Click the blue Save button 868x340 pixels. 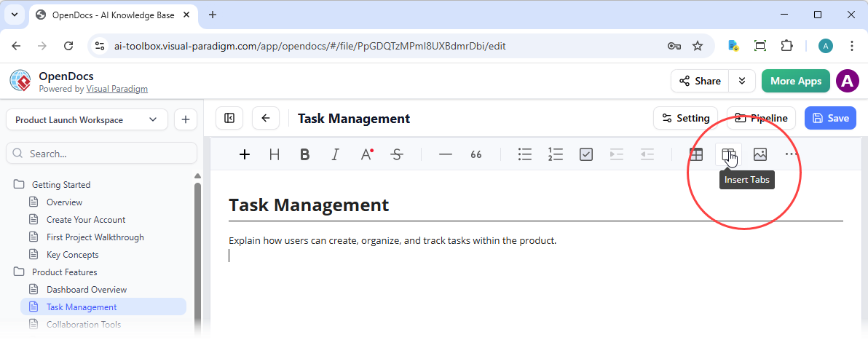830,119
